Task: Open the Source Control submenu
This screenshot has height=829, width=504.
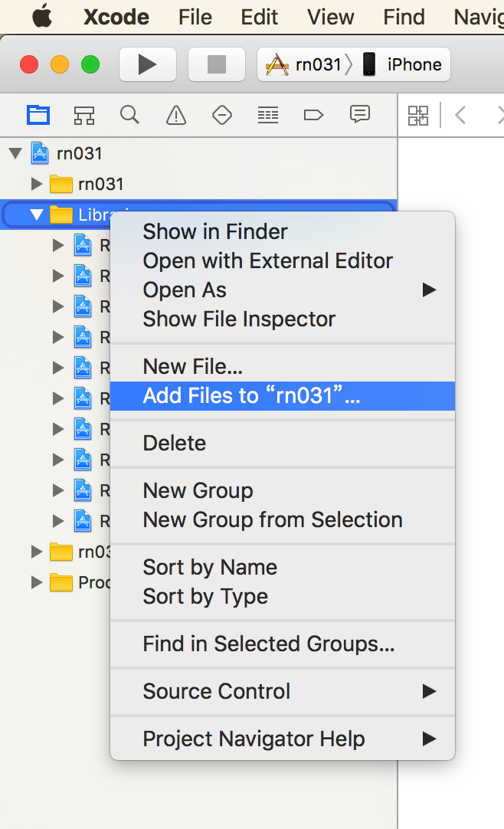Action: click(217, 691)
